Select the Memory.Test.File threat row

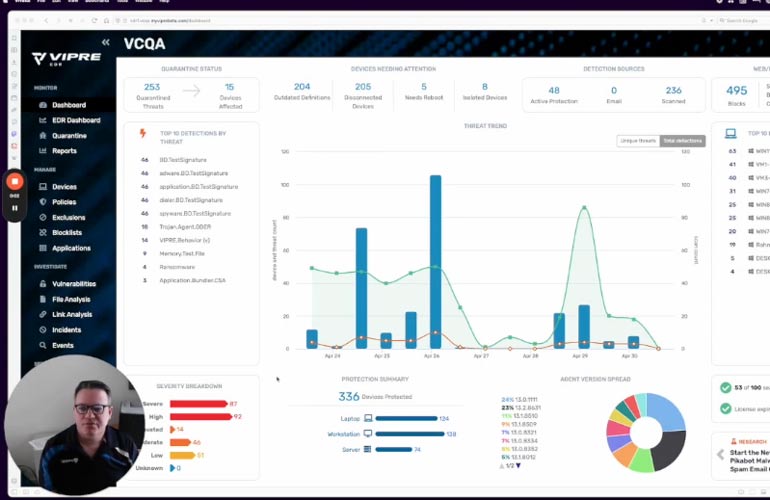(182, 254)
